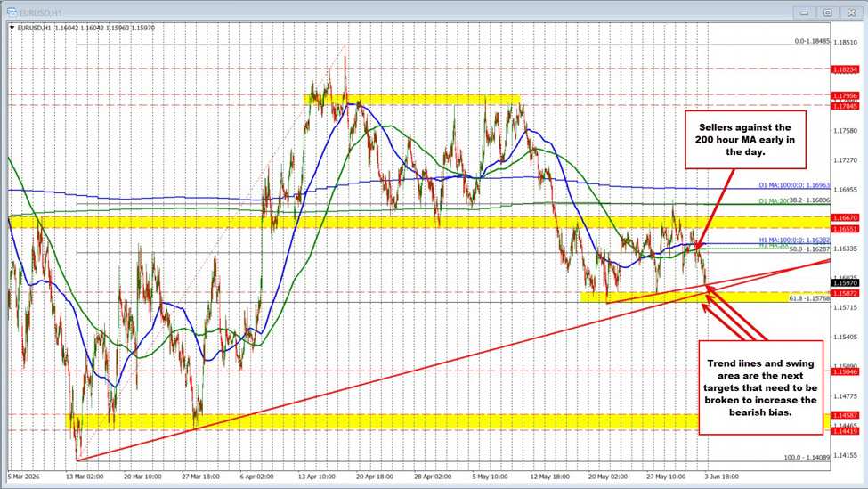Viewport: 868px width, 489px height.
Task: Click the 1.15400 price axis value
Action: (846, 337)
